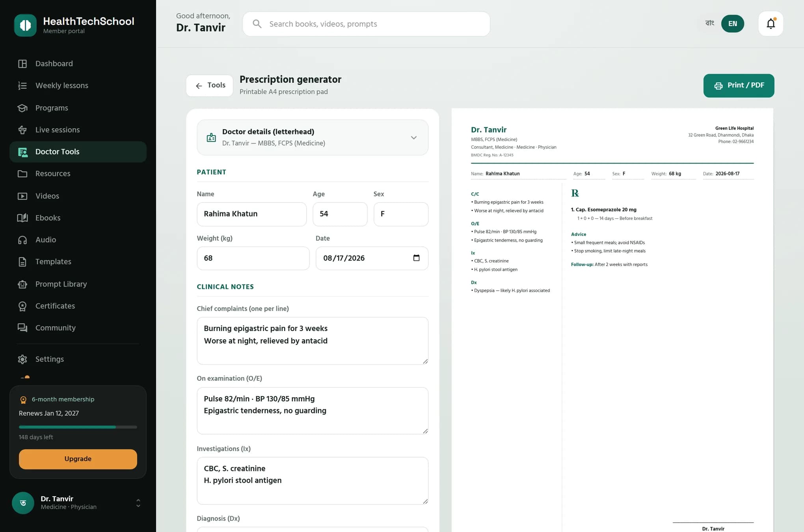Open the Settings gear icon
The image size is (804, 532).
(22, 359)
